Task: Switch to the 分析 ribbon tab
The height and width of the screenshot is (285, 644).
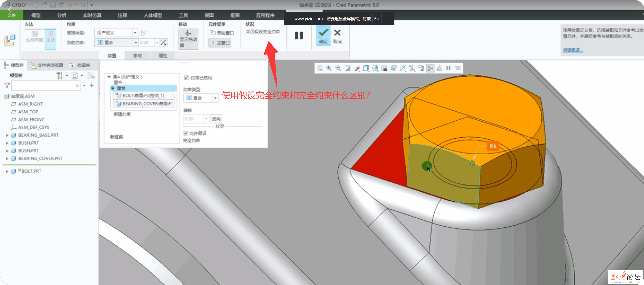Action: click(62, 15)
